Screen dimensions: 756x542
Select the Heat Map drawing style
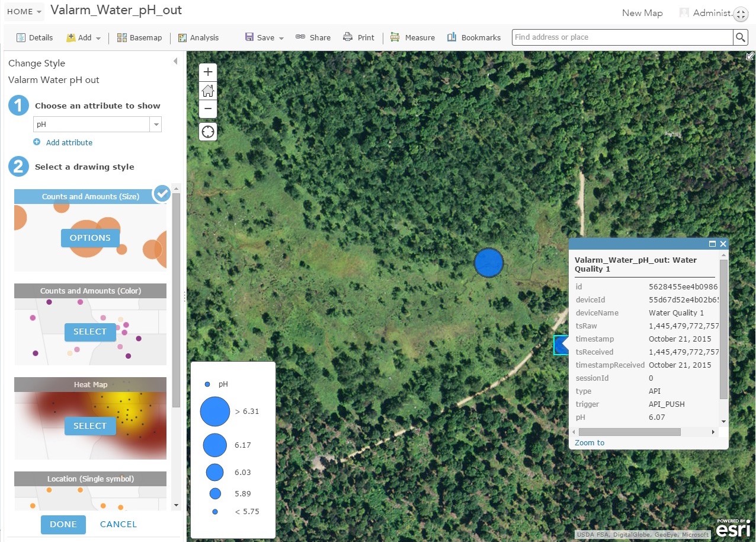[x=90, y=426]
